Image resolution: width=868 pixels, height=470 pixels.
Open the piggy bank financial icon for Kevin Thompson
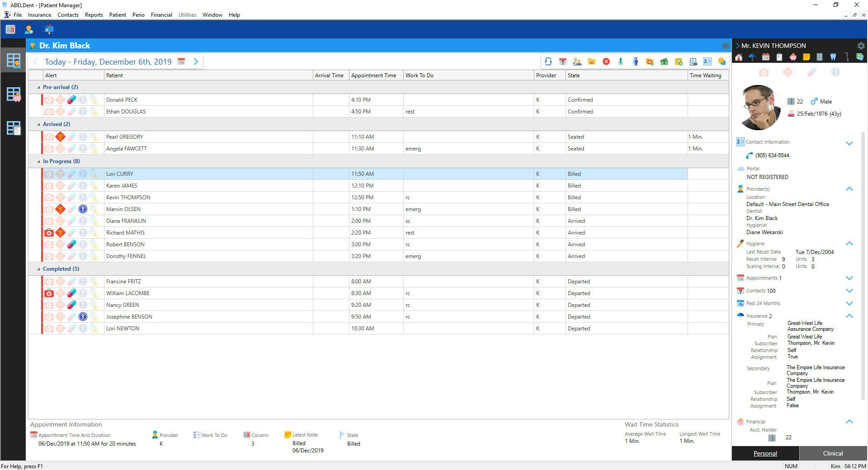point(793,57)
